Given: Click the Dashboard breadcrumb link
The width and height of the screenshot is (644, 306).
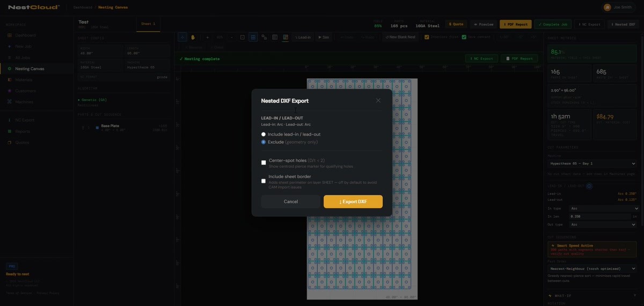Looking at the screenshot, I should [x=83, y=8].
